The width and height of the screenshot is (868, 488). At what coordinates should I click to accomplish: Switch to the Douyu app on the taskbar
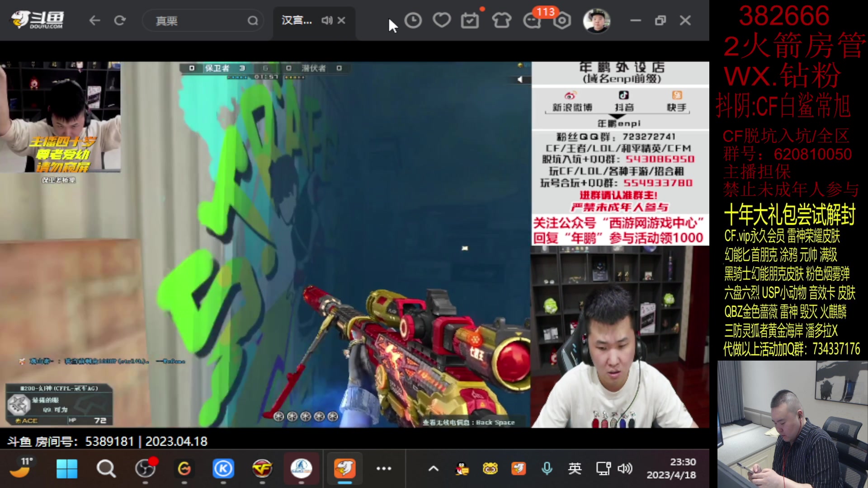coord(344,469)
